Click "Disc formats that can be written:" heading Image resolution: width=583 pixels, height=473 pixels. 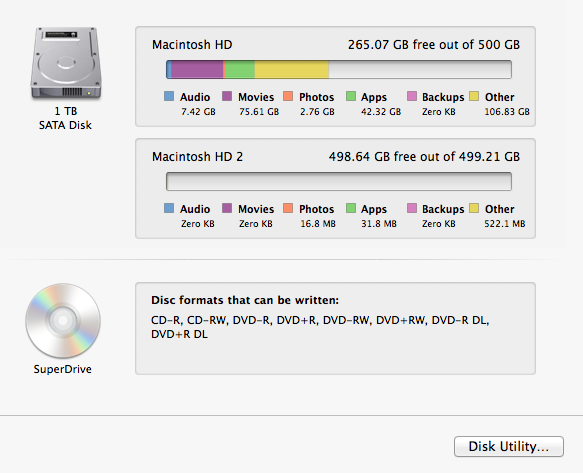coord(245,300)
